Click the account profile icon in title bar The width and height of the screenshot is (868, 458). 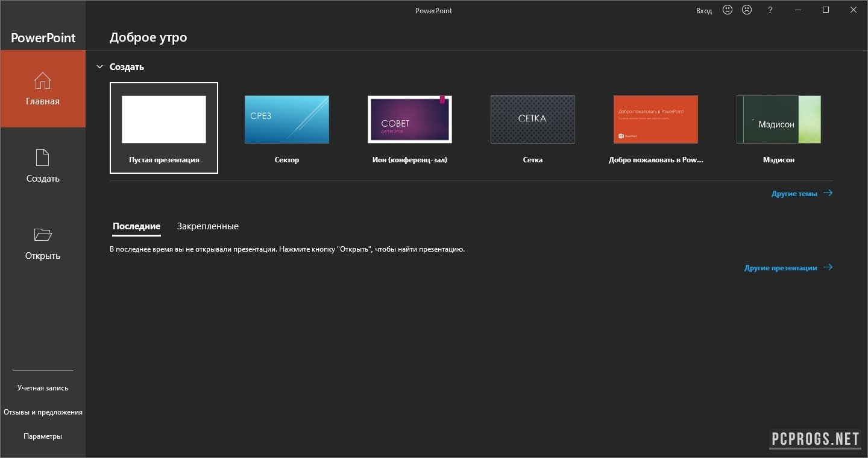(x=747, y=10)
